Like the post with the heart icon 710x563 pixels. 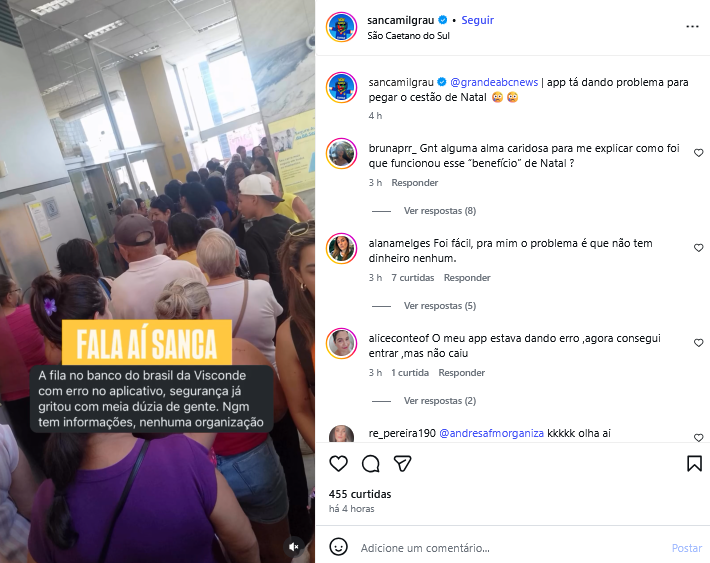[338, 463]
